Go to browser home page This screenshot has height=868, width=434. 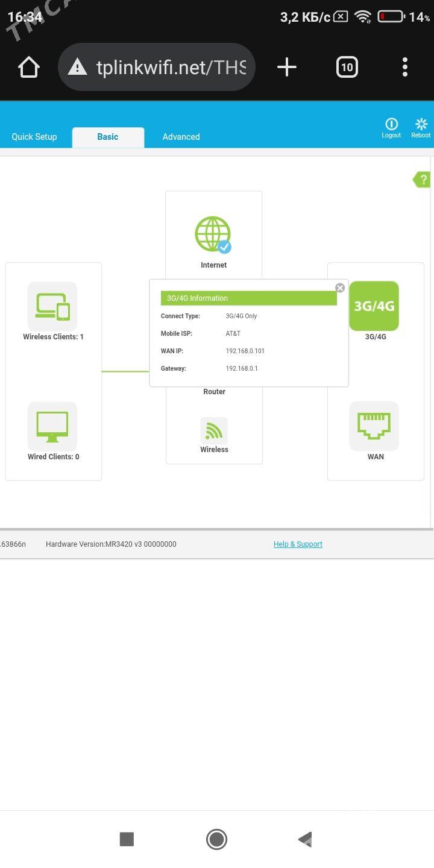point(29,68)
